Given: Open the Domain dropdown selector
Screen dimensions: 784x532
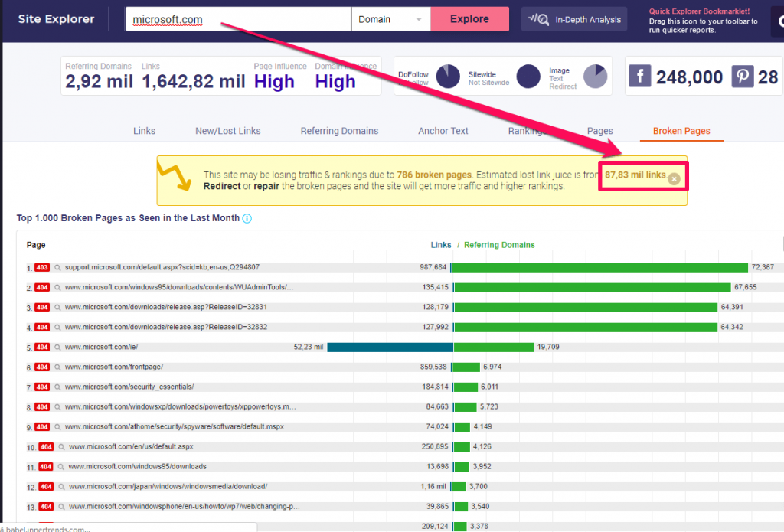Looking at the screenshot, I should (390, 19).
